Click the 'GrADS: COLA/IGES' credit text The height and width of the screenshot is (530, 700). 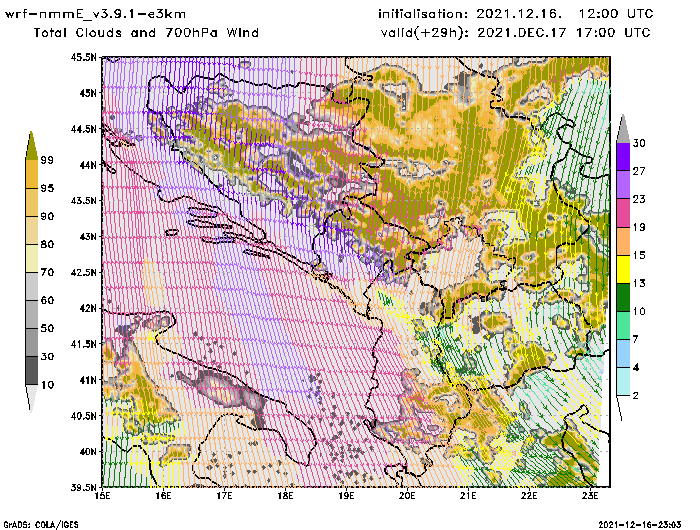[41, 525]
